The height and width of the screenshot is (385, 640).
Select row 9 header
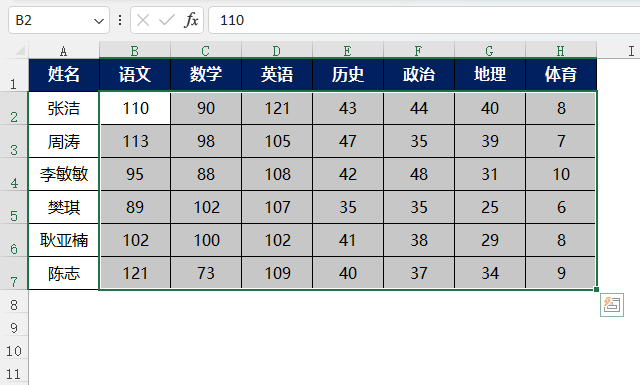14,325
